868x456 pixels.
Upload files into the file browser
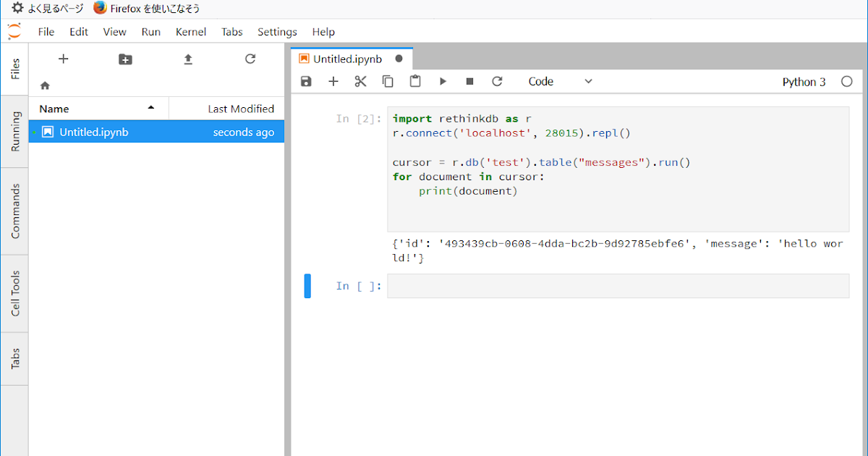pyautogui.click(x=187, y=59)
